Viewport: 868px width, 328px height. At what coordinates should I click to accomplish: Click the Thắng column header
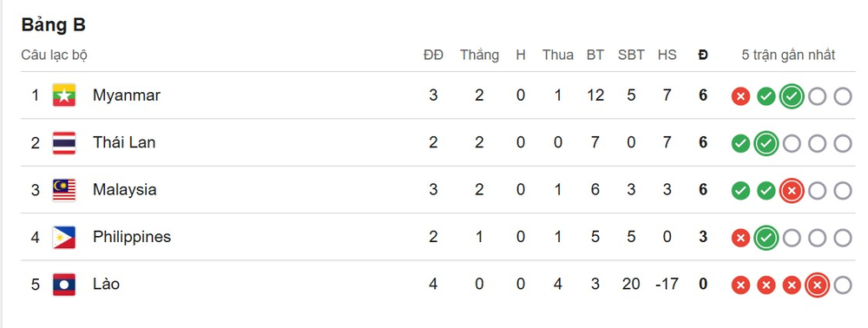479,55
